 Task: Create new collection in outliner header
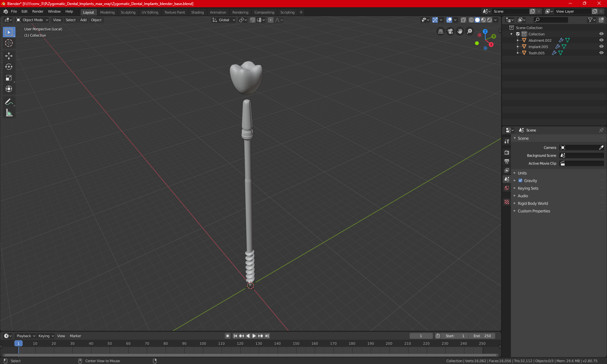coord(601,20)
